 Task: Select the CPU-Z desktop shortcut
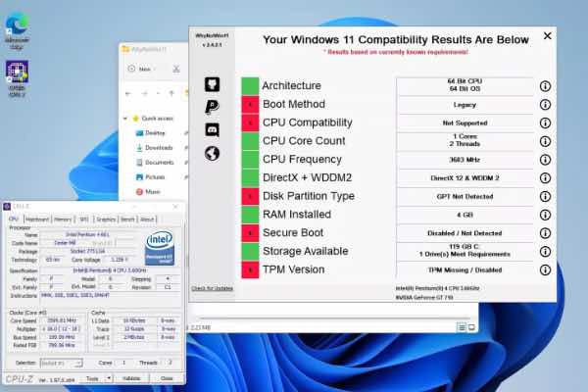pos(17,78)
